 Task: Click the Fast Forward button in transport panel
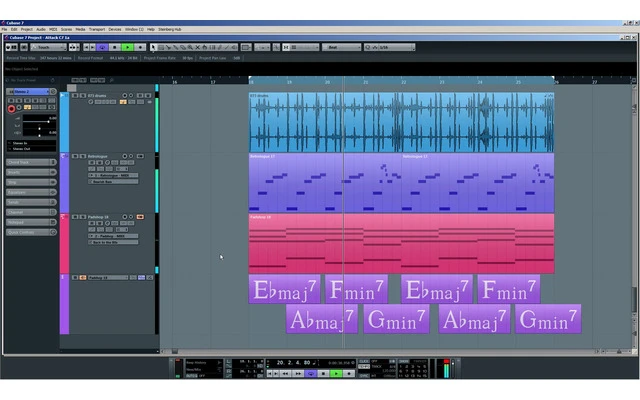(298, 373)
